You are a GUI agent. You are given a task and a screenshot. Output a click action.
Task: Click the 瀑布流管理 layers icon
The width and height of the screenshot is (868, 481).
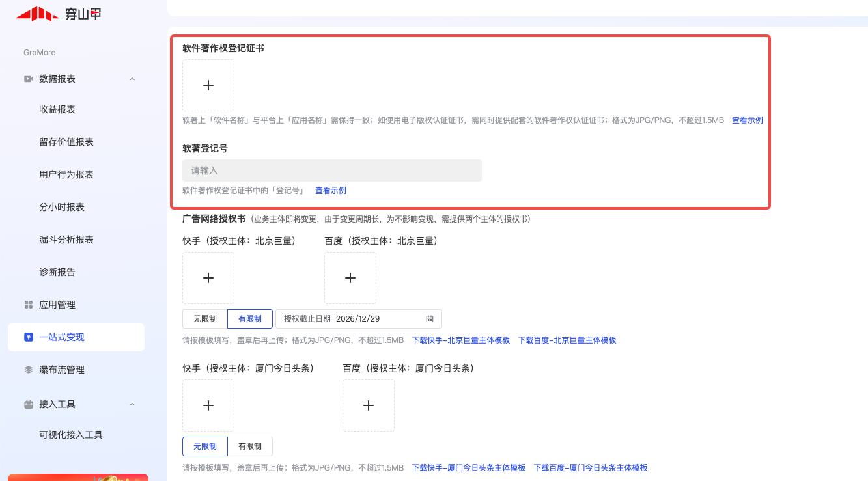click(29, 370)
